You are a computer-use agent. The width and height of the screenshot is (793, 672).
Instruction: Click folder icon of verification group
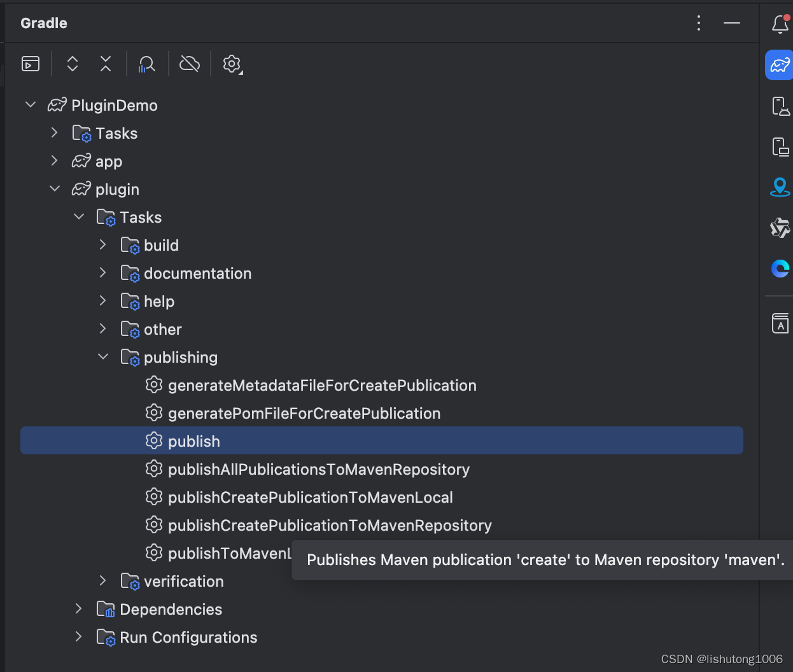pos(130,582)
